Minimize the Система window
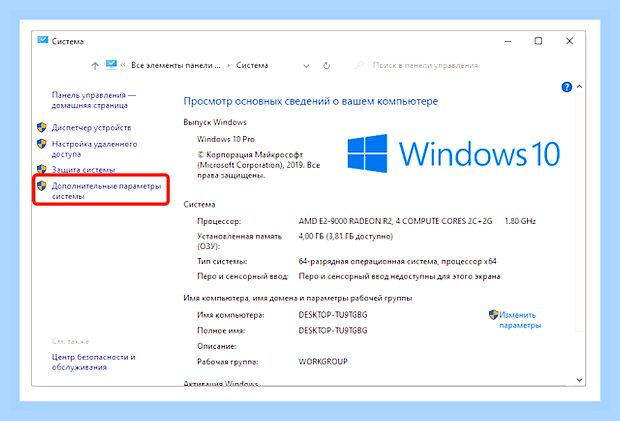The width and height of the screenshot is (620, 421). coord(508,41)
